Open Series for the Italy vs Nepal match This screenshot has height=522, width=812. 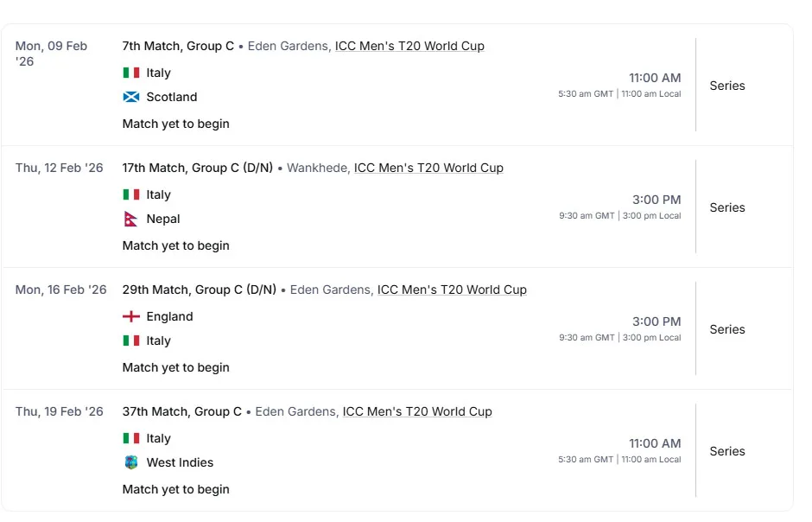pos(727,208)
